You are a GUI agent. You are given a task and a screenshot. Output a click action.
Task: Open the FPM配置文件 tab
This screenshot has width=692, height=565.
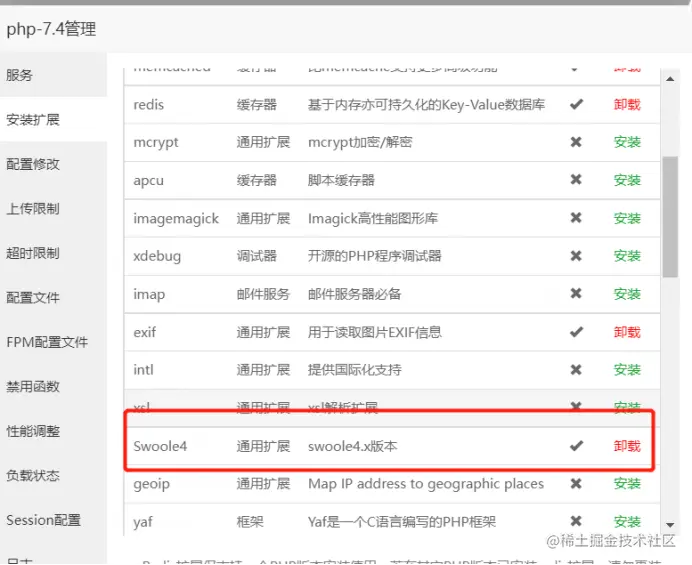point(47,342)
